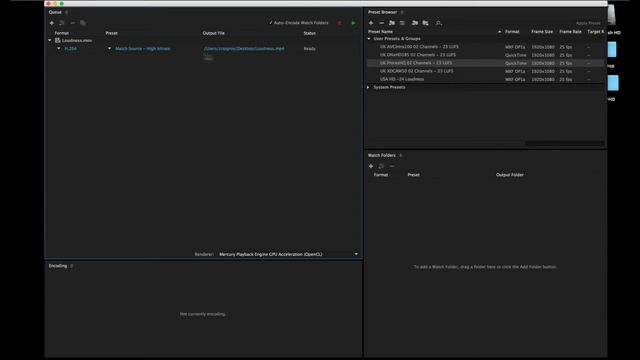The image size is (640, 360).
Task: Click Output Folder column header
Action: 510,175
